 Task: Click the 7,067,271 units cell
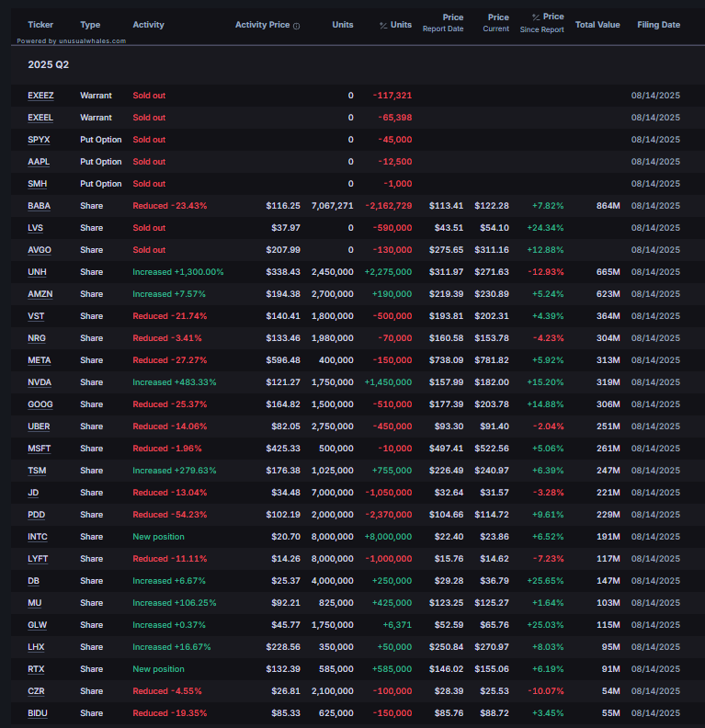click(x=333, y=206)
